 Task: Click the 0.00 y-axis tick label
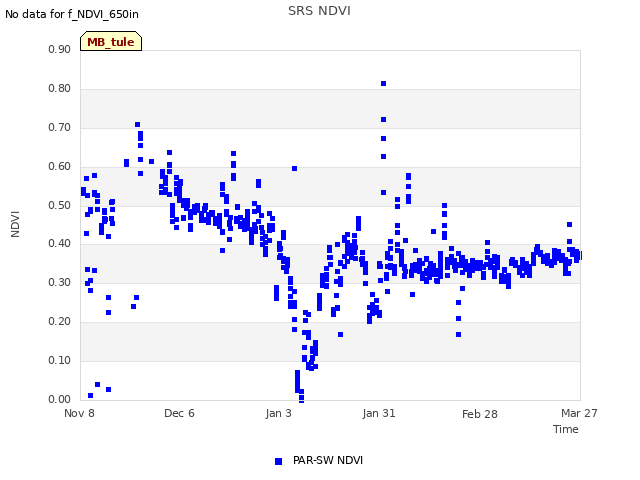tap(60, 399)
